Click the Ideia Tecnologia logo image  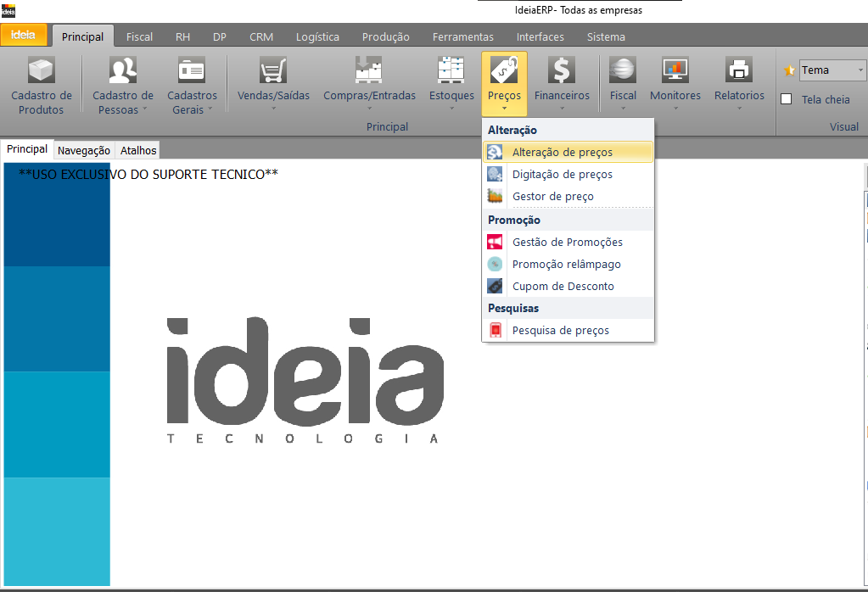[304, 380]
